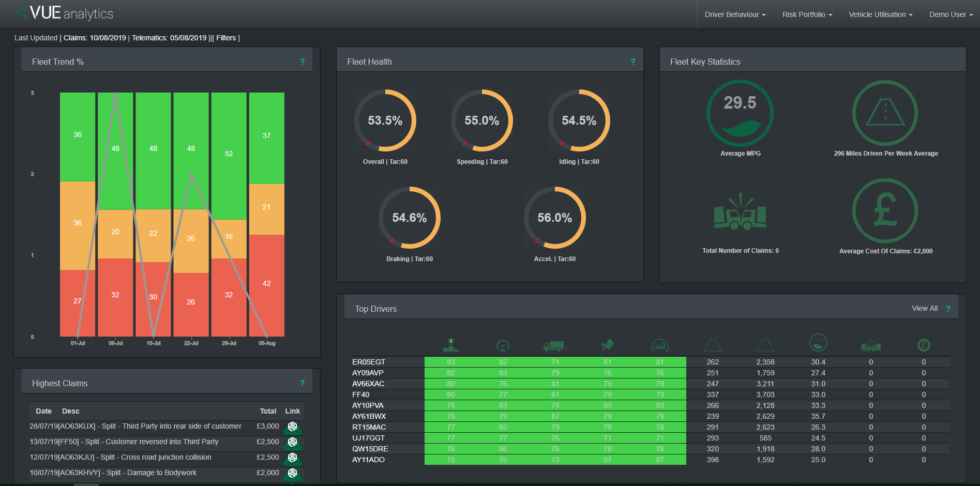980x486 pixels.
Task: Expand the Vehicle Utilisation dropdown menu
Action: tap(881, 14)
